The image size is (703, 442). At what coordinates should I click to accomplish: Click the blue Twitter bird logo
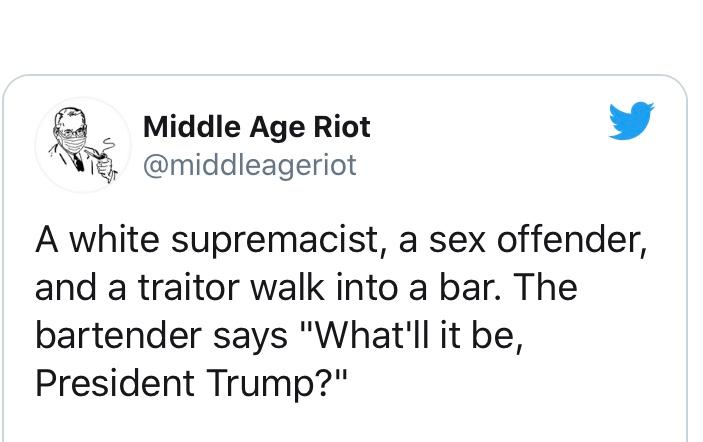(x=631, y=121)
